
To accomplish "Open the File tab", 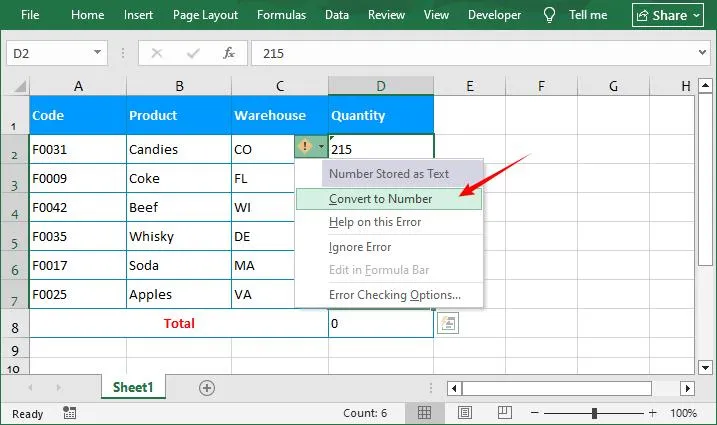I will (x=30, y=15).
